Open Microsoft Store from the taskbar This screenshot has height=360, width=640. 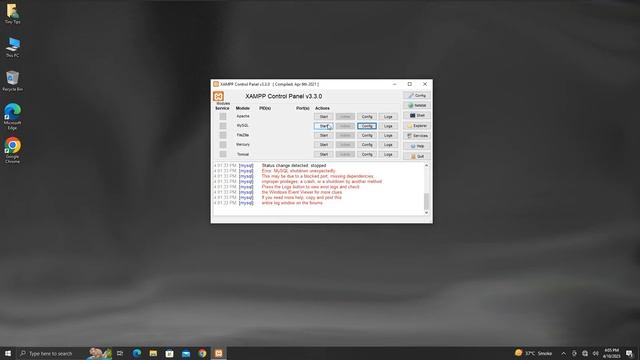(x=169, y=353)
